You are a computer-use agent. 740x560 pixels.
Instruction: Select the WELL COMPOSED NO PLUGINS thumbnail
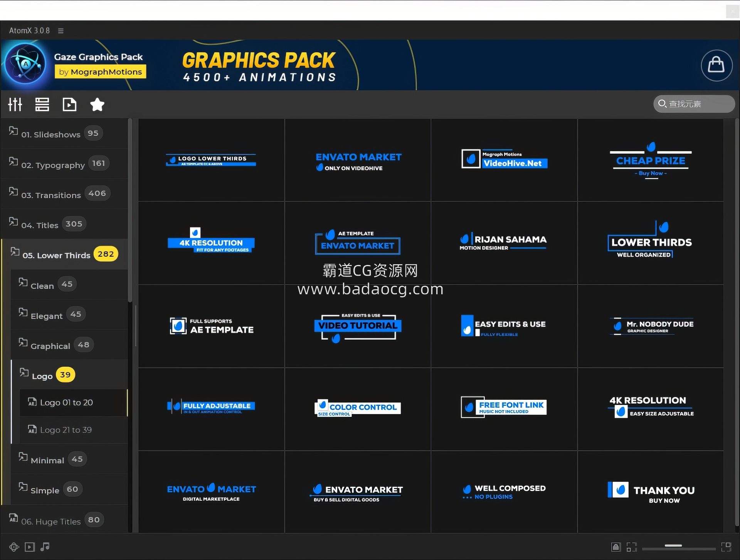point(504,492)
